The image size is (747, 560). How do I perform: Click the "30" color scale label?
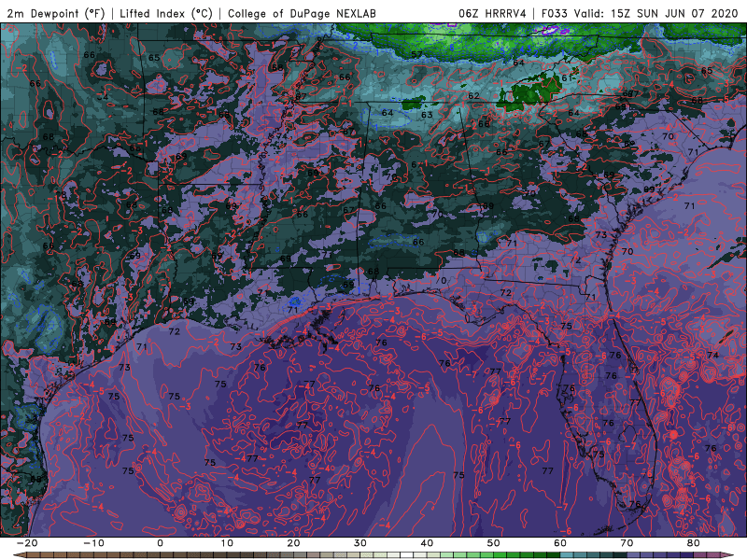[360, 543]
